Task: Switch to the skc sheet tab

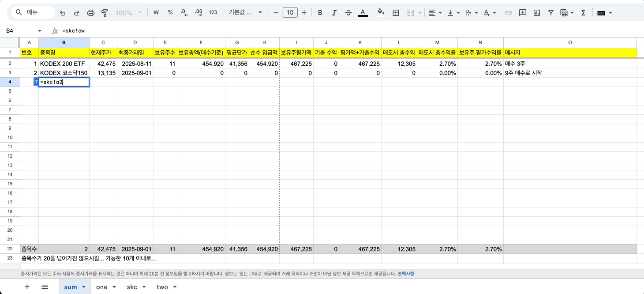Action: click(x=132, y=287)
